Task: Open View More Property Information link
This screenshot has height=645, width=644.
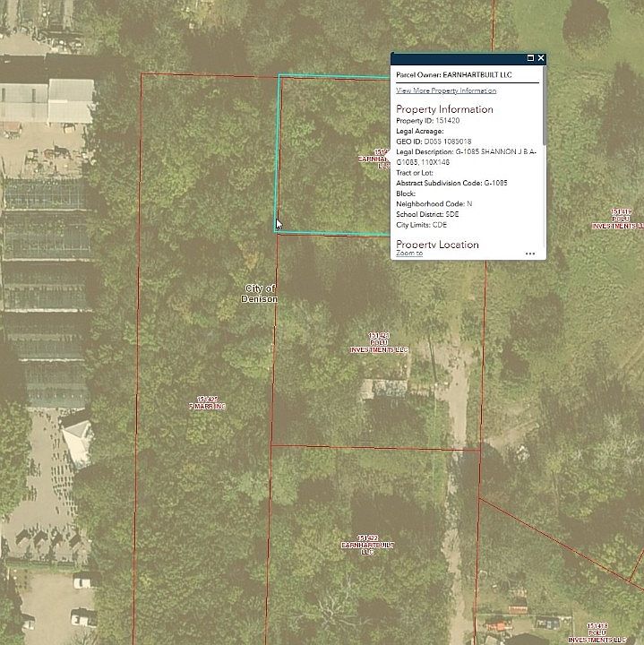Action: [x=446, y=90]
